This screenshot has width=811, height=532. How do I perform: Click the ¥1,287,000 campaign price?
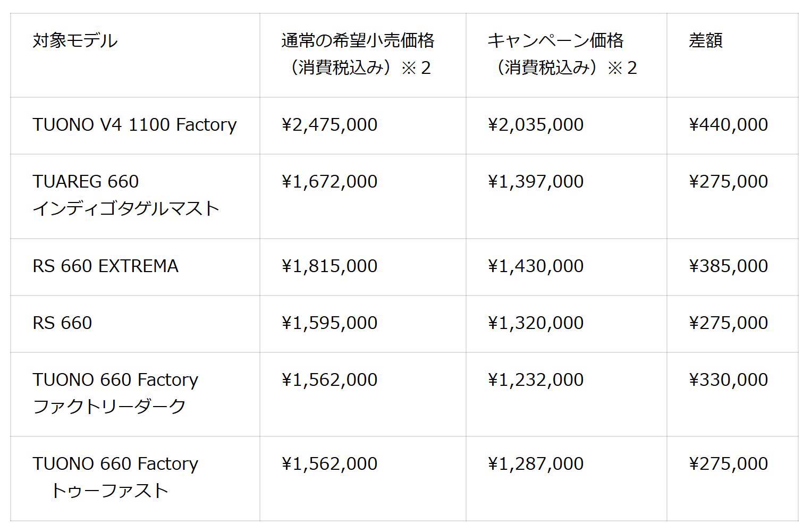(536, 464)
